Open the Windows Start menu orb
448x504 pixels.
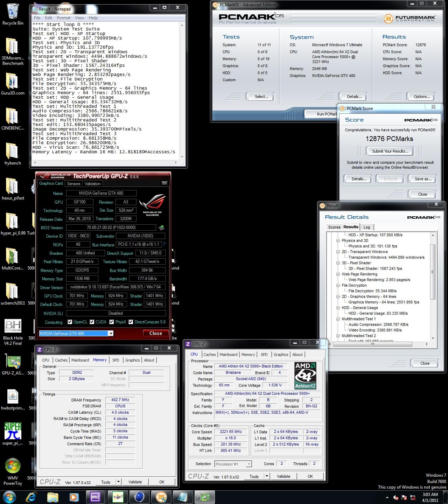coord(9,497)
